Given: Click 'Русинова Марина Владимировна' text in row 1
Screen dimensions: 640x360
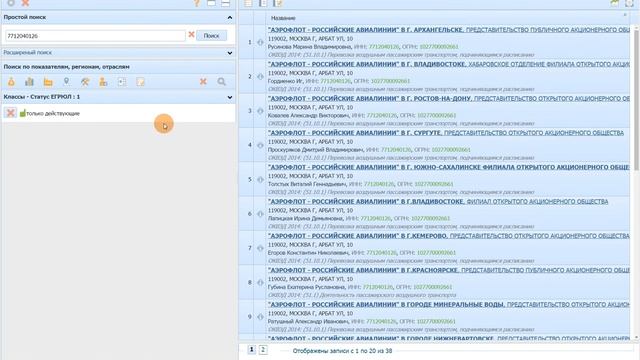Looking at the screenshot, I should point(309,47).
